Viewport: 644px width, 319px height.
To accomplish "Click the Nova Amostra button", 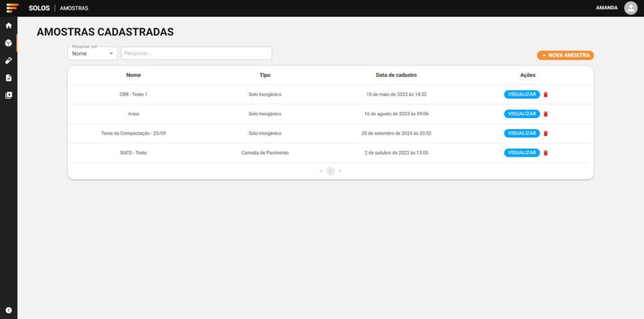I will pyautogui.click(x=565, y=55).
